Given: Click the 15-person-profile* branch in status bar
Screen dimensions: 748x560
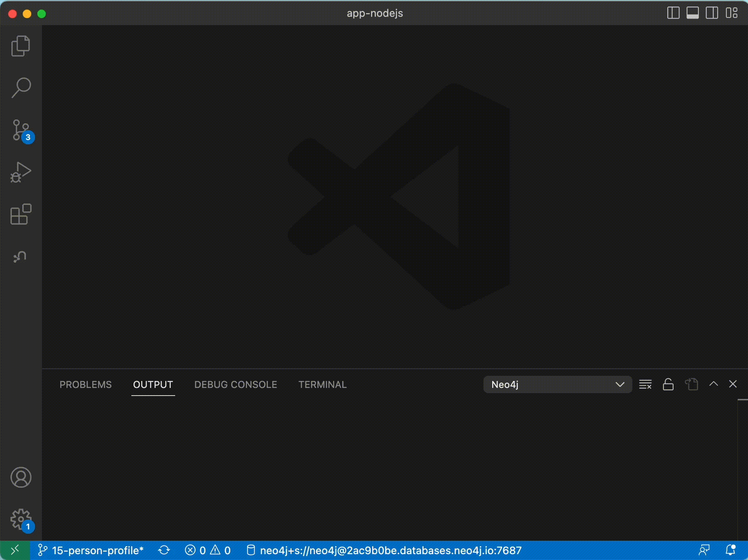Looking at the screenshot, I should click(x=91, y=551).
